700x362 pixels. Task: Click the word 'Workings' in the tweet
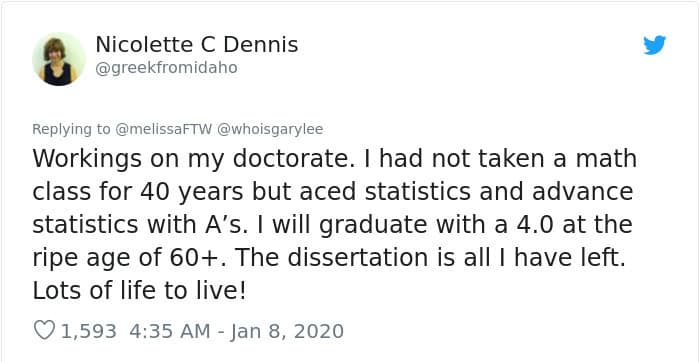tap(88, 159)
